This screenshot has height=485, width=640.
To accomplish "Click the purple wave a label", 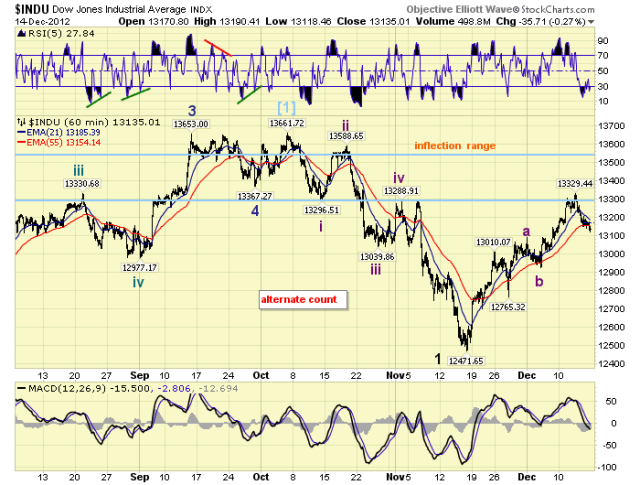I will pos(527,231).
